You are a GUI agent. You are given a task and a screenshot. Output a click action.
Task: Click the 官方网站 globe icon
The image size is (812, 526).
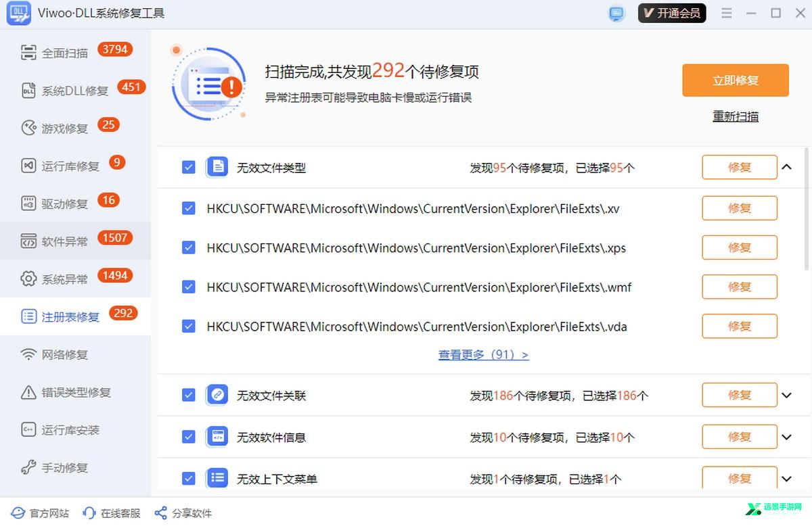coord(18,513)
